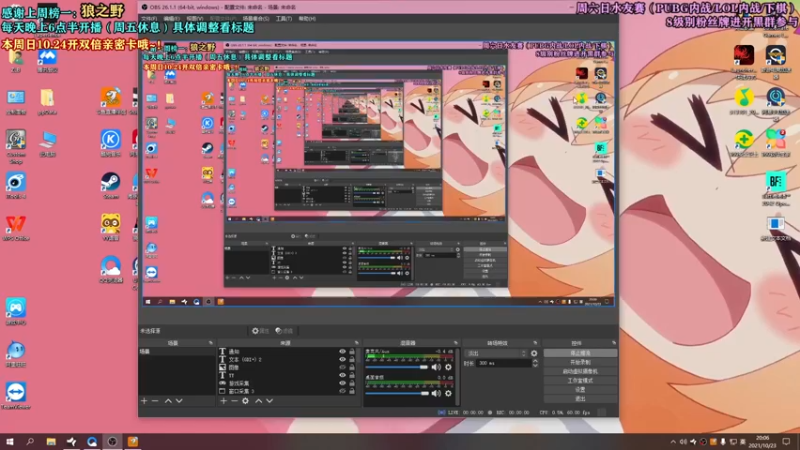Open the 淡出 scene transition dropdown
Screen dimensions: 800x450
496,353
